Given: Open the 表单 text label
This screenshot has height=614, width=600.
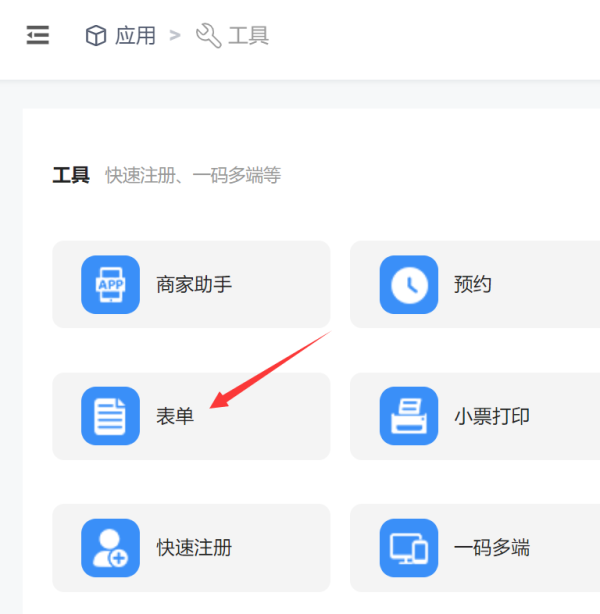Looking at the screenshot, I should point(175,417).
